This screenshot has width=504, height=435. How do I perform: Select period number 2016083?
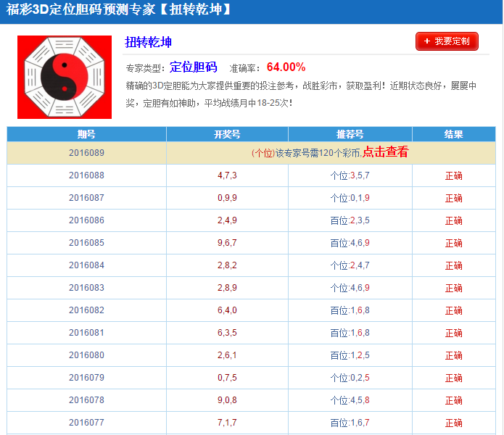pos(86,288)
